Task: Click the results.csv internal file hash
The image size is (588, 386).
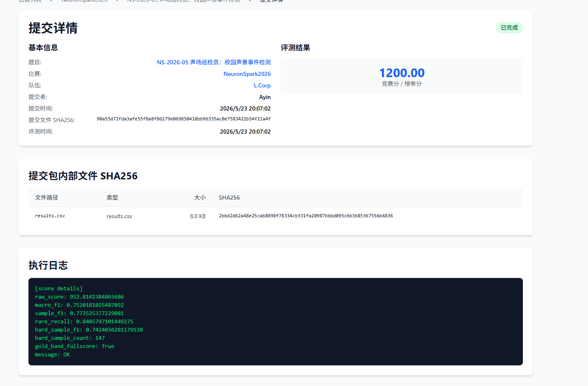Action: [306, 216]
